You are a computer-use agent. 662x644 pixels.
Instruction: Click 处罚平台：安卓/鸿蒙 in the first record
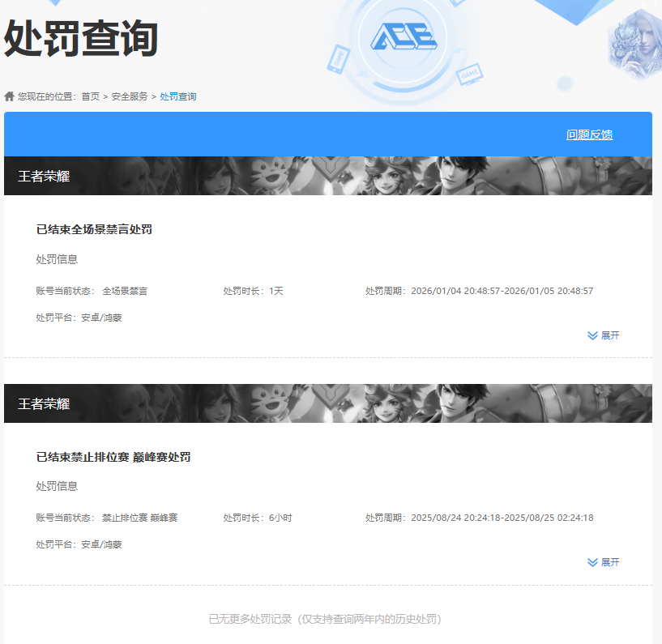79,318
